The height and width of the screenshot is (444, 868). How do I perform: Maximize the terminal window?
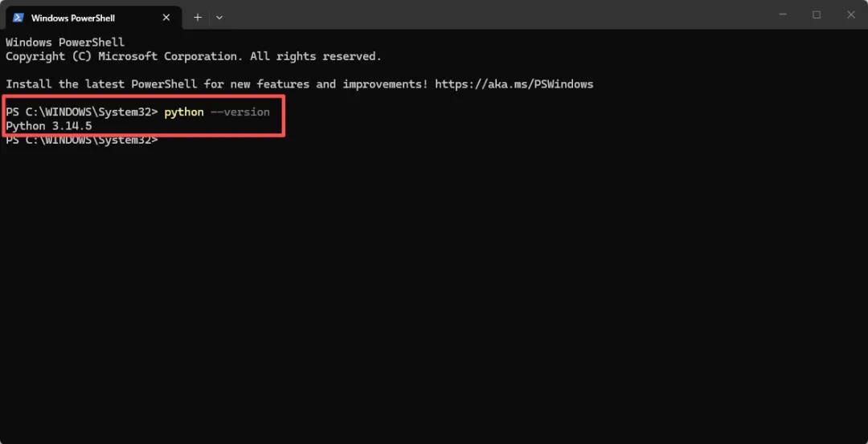click(x=817, y=15)
